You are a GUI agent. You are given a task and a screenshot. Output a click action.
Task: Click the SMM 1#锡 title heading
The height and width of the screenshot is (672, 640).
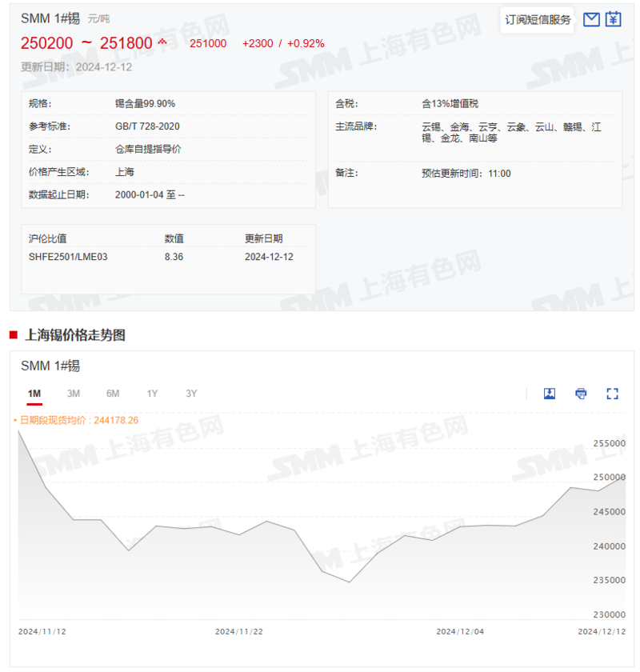50,18
